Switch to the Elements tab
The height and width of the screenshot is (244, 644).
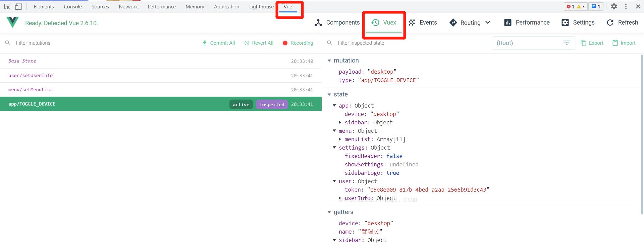(44, 7)
